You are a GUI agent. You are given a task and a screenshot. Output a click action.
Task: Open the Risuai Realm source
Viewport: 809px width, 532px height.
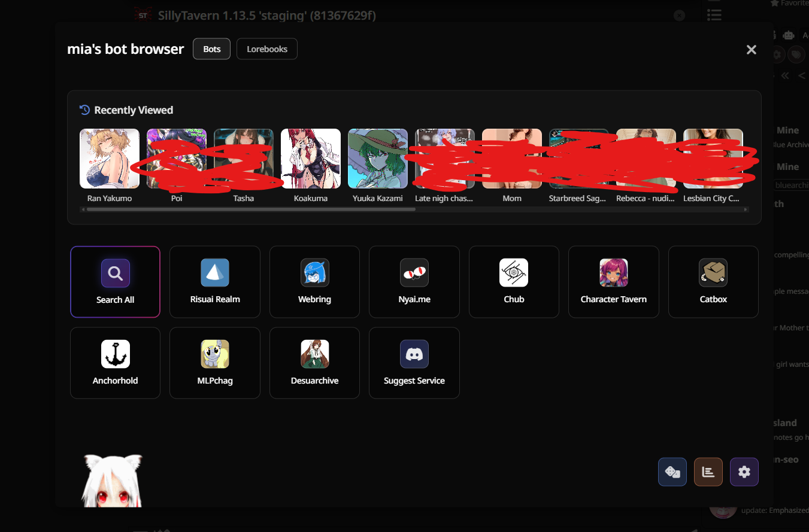point(215,282)
